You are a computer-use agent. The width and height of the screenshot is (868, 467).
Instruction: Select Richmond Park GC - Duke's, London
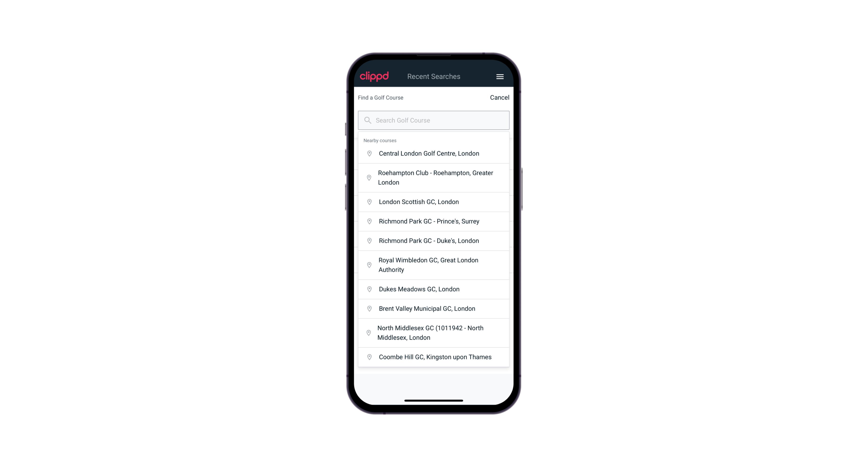tap(434, 240)
